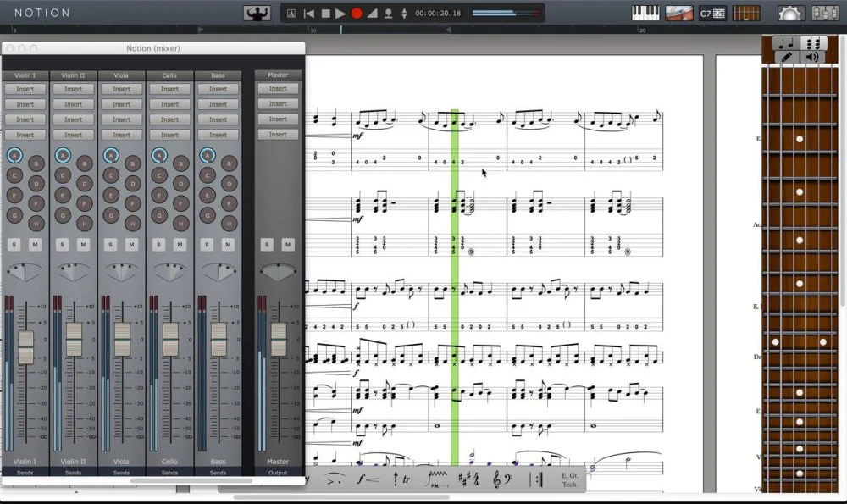847x504 pixels.
Task: Open the top Insert slot on Violin I
Action: click(x=25, y=89)
